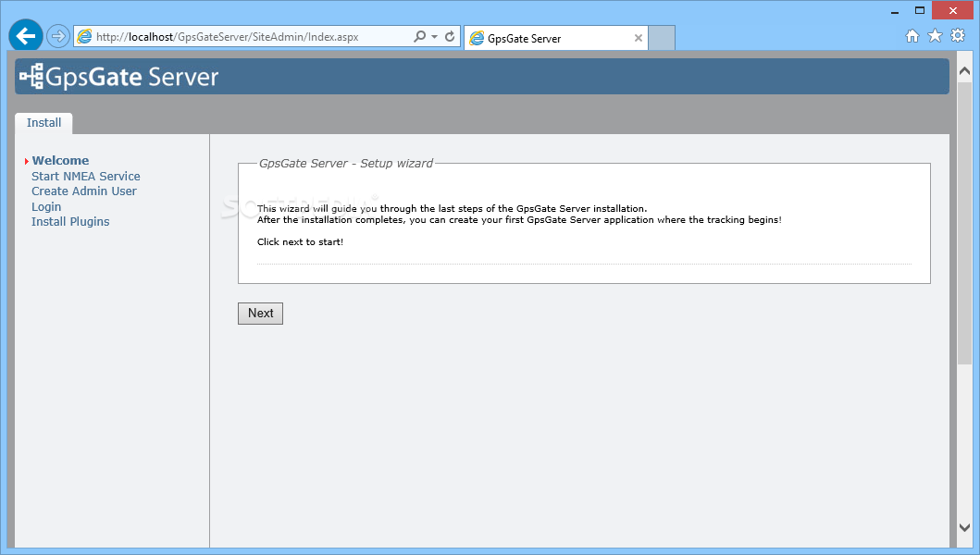Screen dimensions: 980x555
Task: Go to Start NMEA Service step
Action: (86, 177)
